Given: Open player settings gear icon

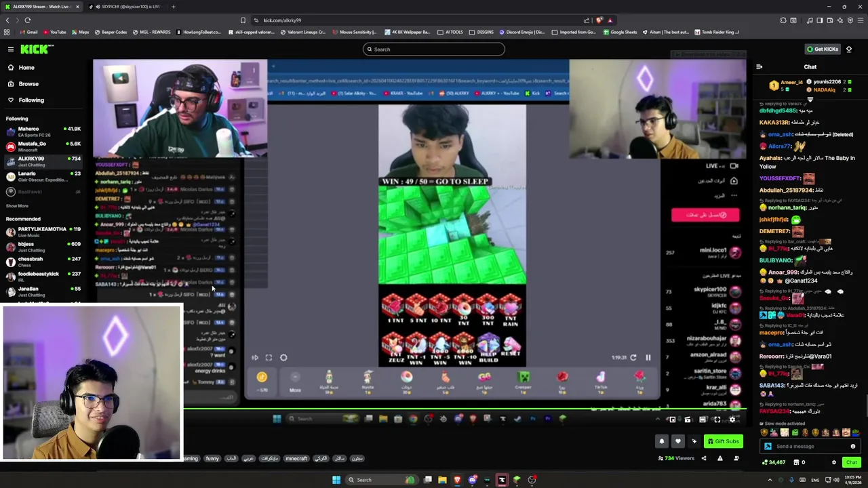Looking at the screenshot, I should coord(732,420).
